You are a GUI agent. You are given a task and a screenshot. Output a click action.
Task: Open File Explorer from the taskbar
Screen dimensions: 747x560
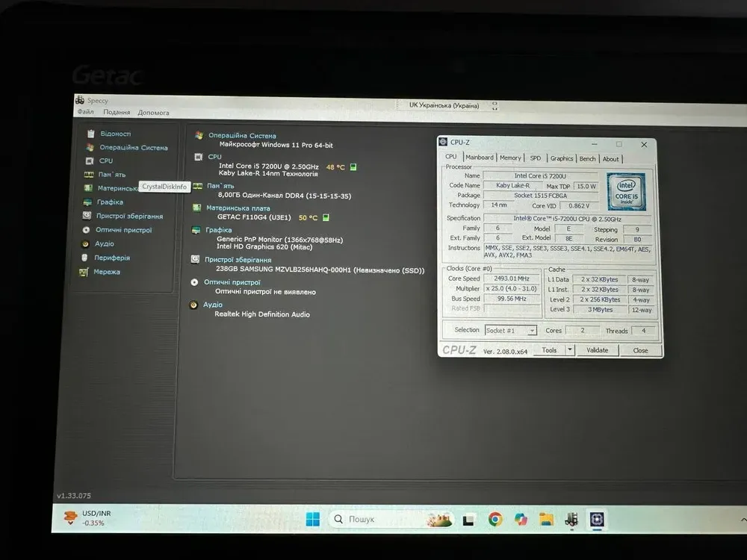[x=547, y=519]
